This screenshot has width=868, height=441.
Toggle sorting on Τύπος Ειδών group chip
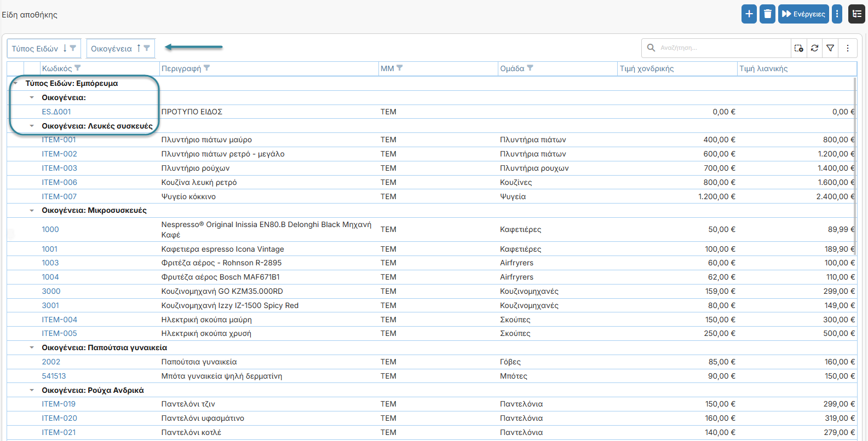point(65,48)
